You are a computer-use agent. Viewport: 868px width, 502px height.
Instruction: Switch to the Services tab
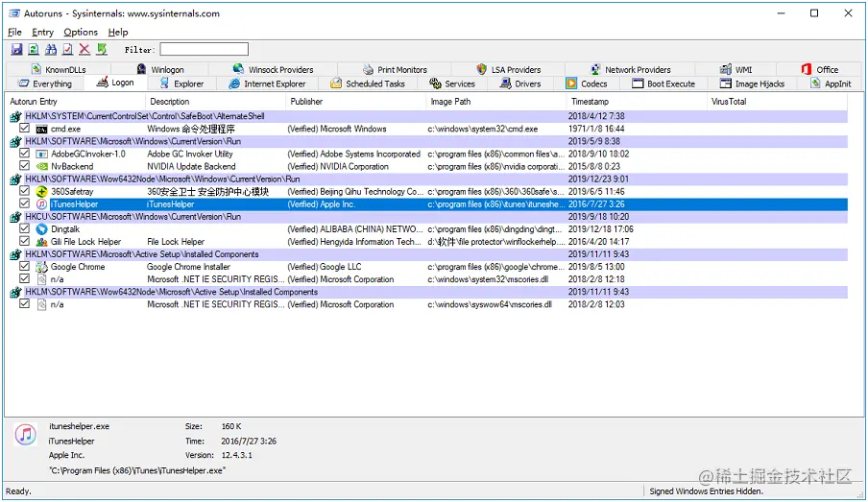(452, 84)
